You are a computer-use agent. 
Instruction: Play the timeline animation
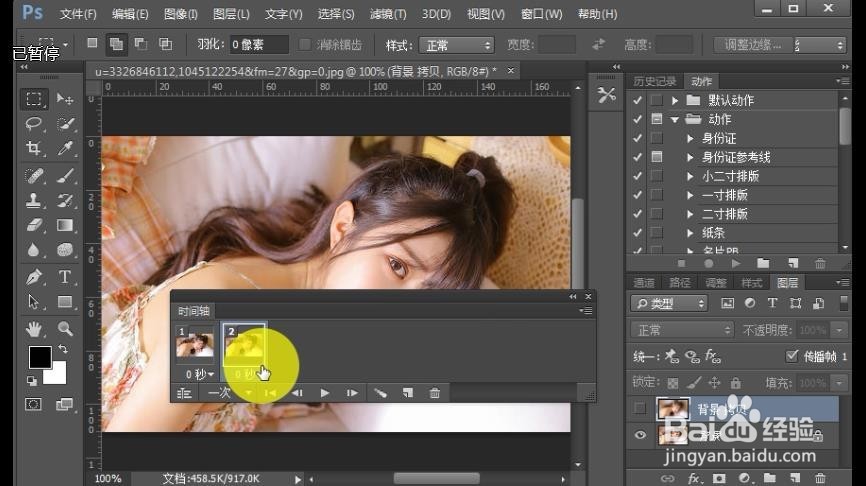coord(325,393)
